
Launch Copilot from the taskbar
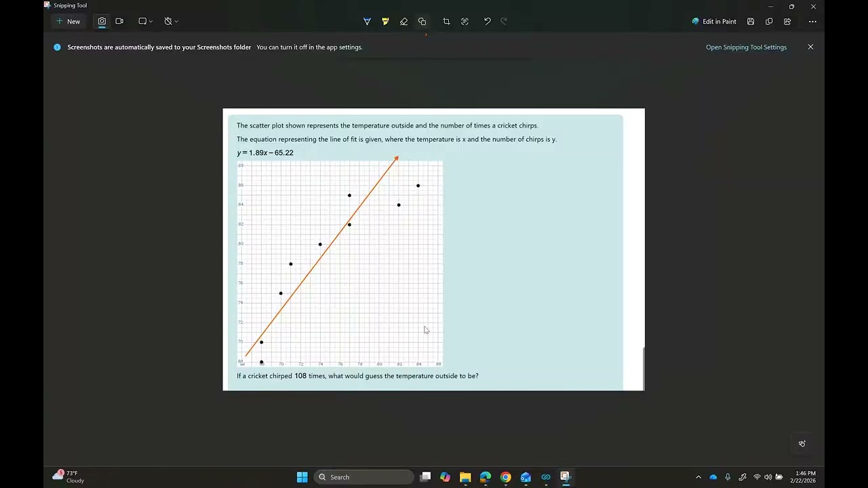(x=445, y=477)
